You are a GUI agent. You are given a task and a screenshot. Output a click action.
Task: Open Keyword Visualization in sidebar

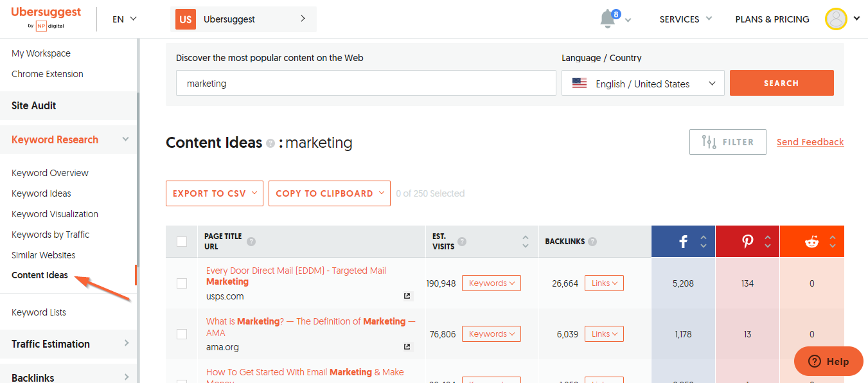point(55,214)
